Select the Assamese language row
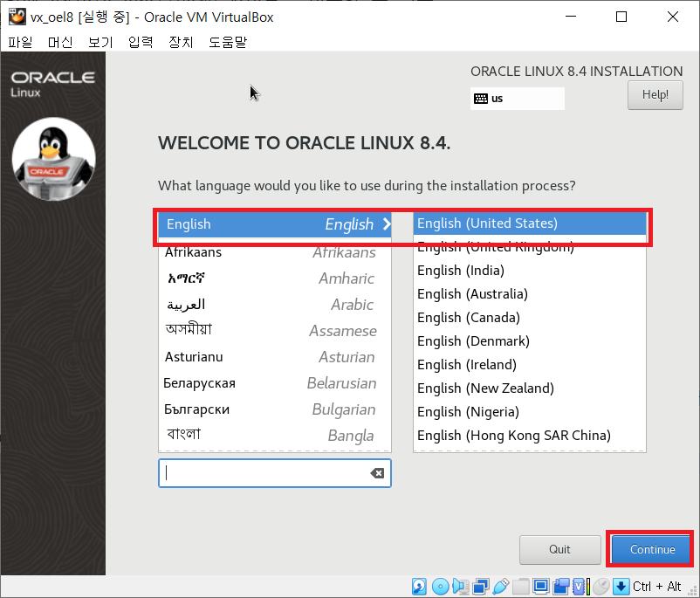Screen dimensions: 700x598 coord(275,331)
